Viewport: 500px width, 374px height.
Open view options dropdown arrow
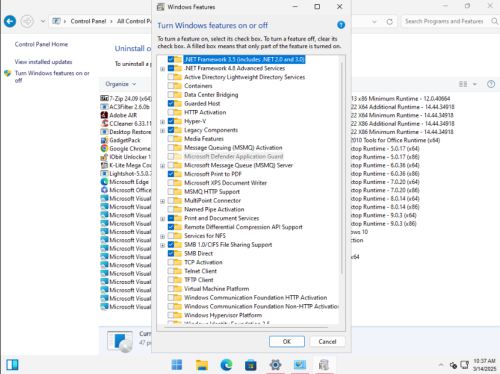click(x=475, y=84)
